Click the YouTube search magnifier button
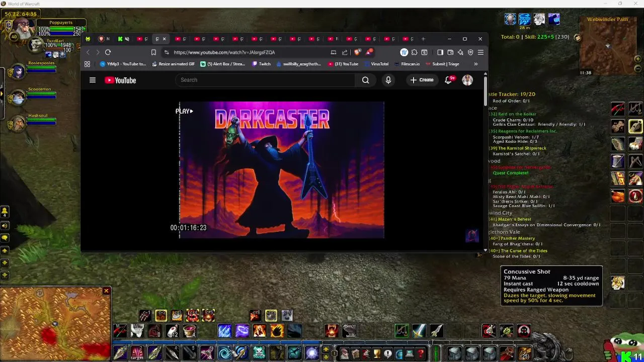This screenshot has height=362, width=644. [366, 80]
